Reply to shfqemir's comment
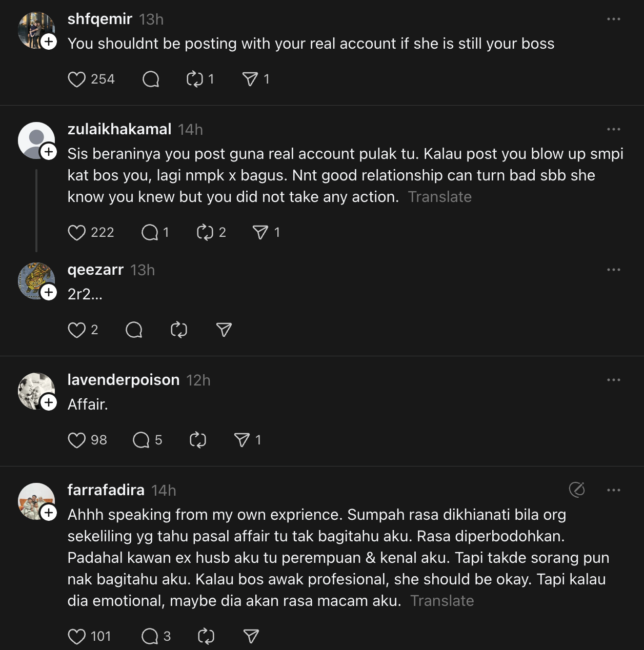 [x=151, y=79]
